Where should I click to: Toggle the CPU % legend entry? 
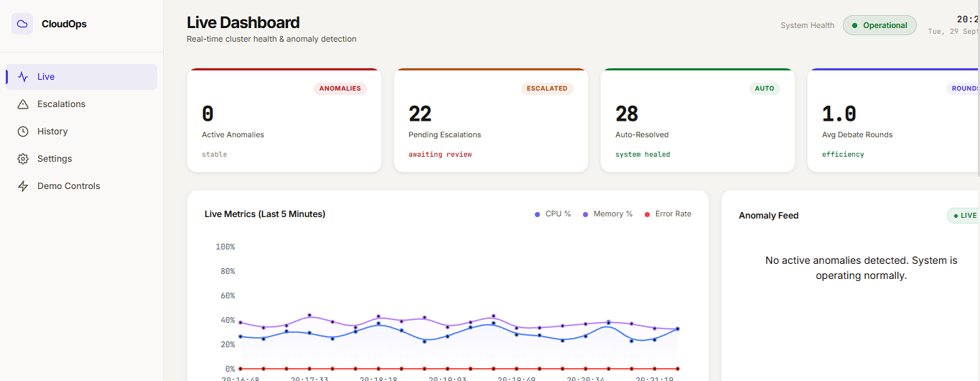tap(553, 214)
